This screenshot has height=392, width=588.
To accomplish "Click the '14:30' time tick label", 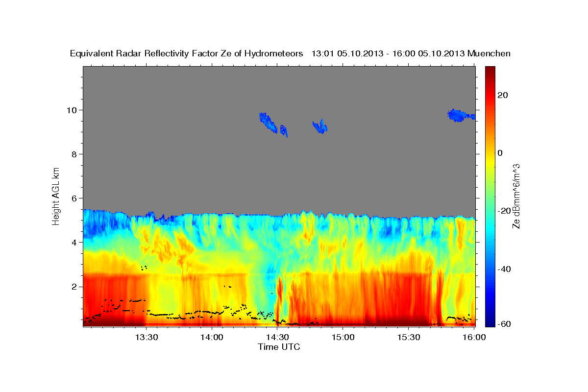I will click(x=277, y=337).
